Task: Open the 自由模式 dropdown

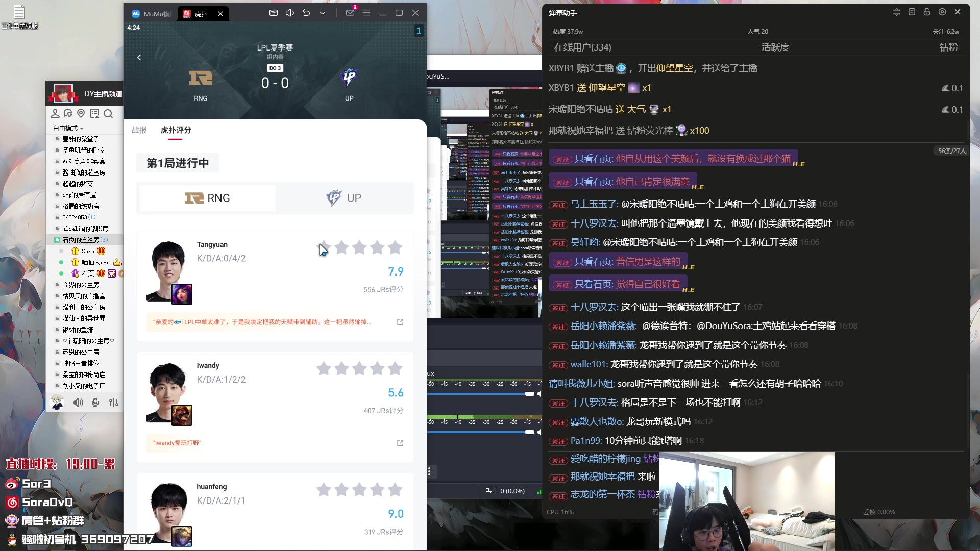Action: 68,128
